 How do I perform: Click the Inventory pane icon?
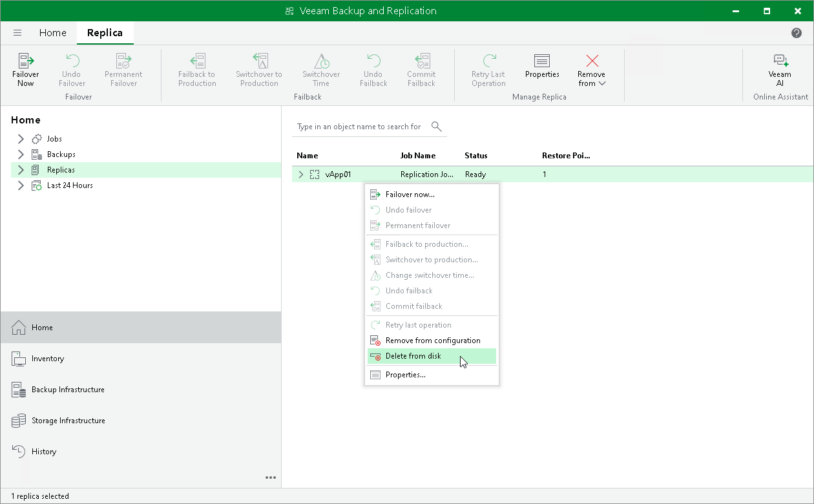19,359
